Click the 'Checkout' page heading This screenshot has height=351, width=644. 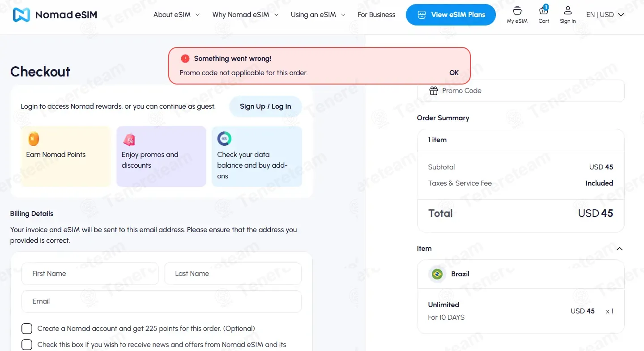(x=40, y=72)
